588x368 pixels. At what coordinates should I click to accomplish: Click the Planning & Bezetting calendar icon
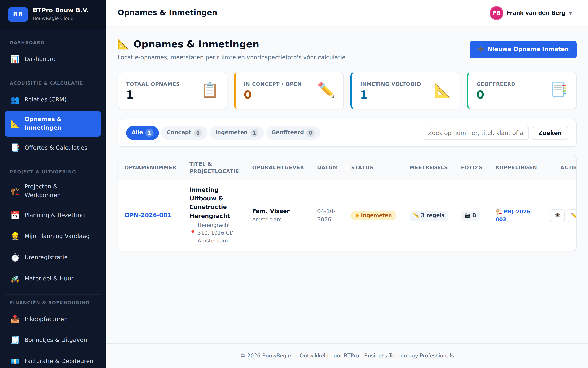(x=15, y=215)
